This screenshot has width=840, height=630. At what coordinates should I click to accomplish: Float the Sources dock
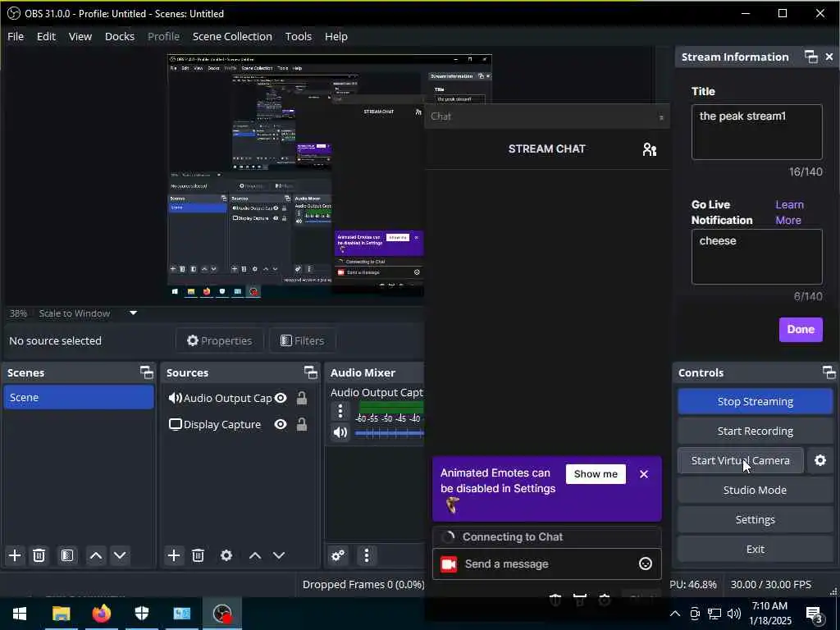click(x=311, y=372)
